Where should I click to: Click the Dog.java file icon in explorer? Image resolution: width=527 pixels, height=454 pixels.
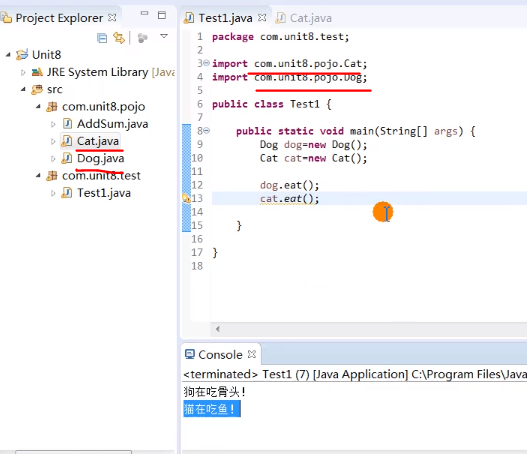pyautogui.click(x=67, y=158)
